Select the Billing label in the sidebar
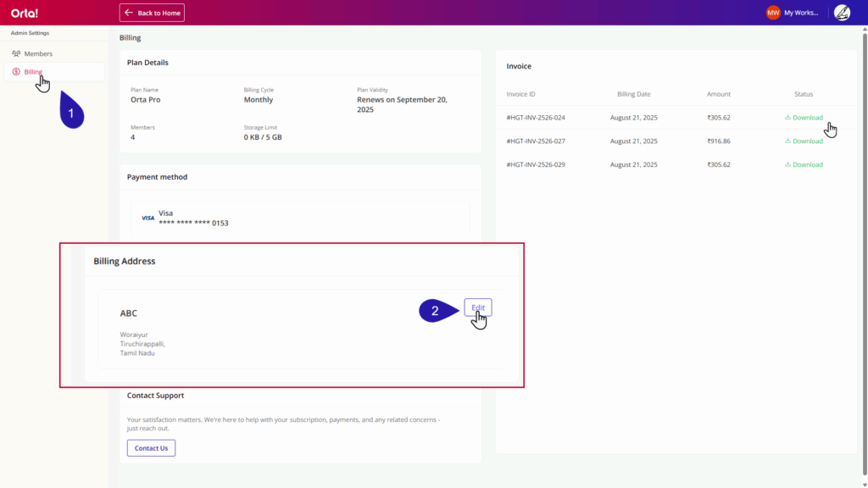868x488 pixels. click(x=33, y=72)
